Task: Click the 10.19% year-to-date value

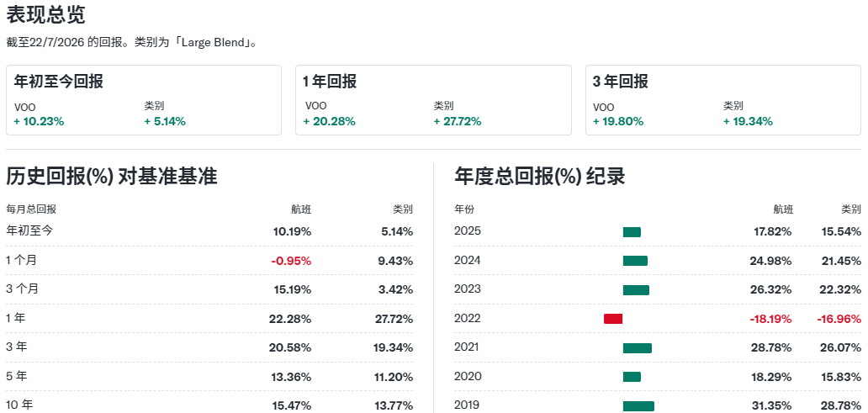Action: (x=293, y=232)
